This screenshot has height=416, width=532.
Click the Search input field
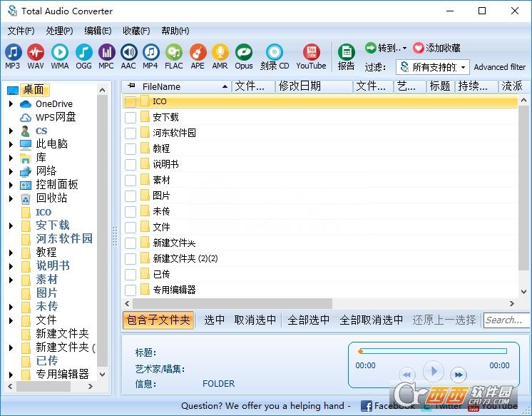pos(506,320)
